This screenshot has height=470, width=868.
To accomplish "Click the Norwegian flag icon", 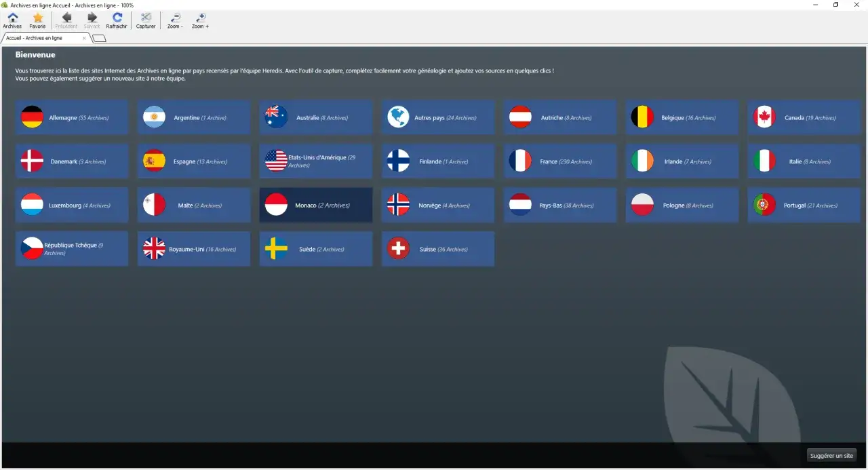I will (x=398, y=205).
